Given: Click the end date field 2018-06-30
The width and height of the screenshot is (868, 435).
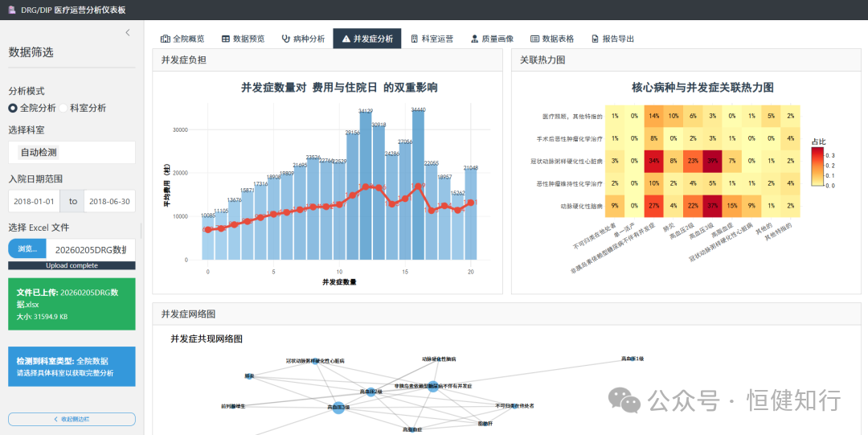Looking at the screenshot, I should (x=109, y=202).
